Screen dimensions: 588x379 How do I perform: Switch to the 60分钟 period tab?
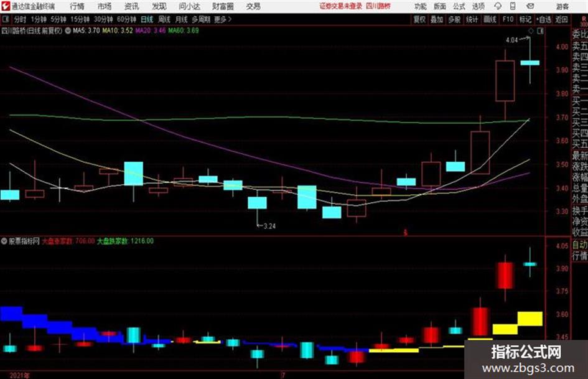(127, 19)
